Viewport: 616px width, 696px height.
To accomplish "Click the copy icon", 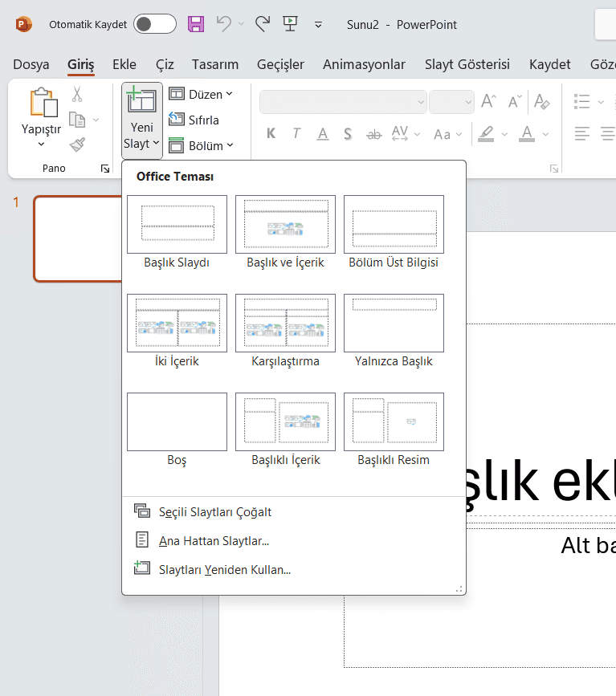I will point(77,120).
